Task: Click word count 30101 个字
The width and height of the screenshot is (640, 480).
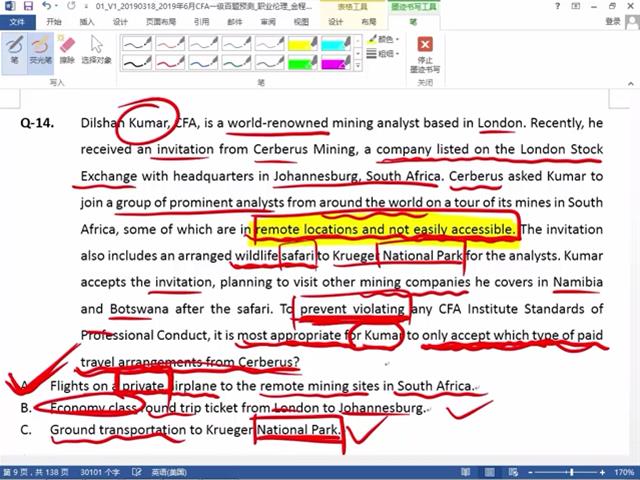Action: click(100, 472)
